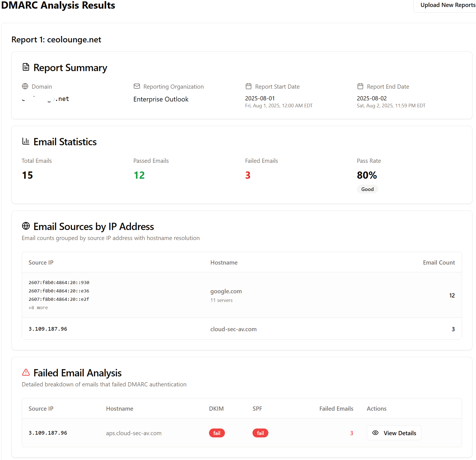
Task: Click the SPF column header
Action: point(257,408)
